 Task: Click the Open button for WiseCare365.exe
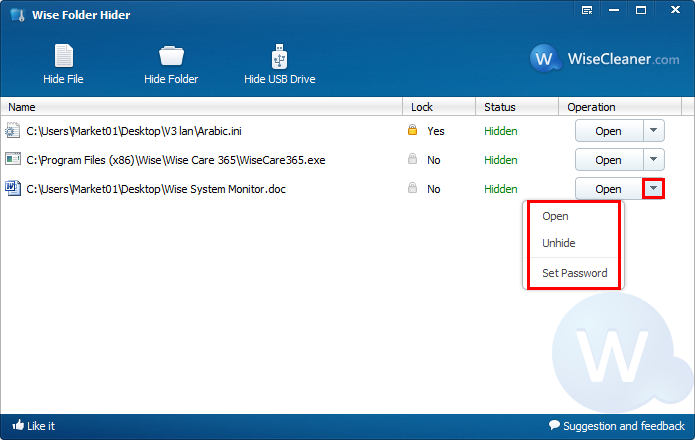[x=609, y=160]
